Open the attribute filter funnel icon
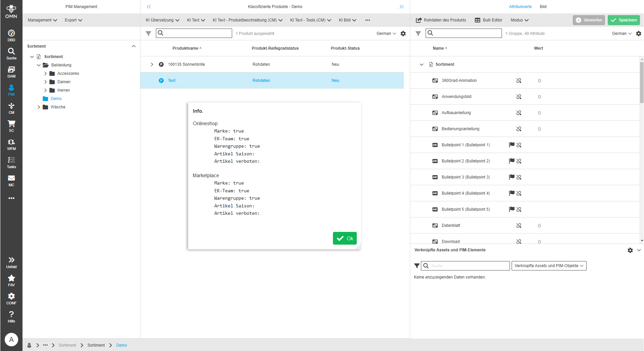Image resolution: width=644 pixels, height=351 pixels. [418, 33]
